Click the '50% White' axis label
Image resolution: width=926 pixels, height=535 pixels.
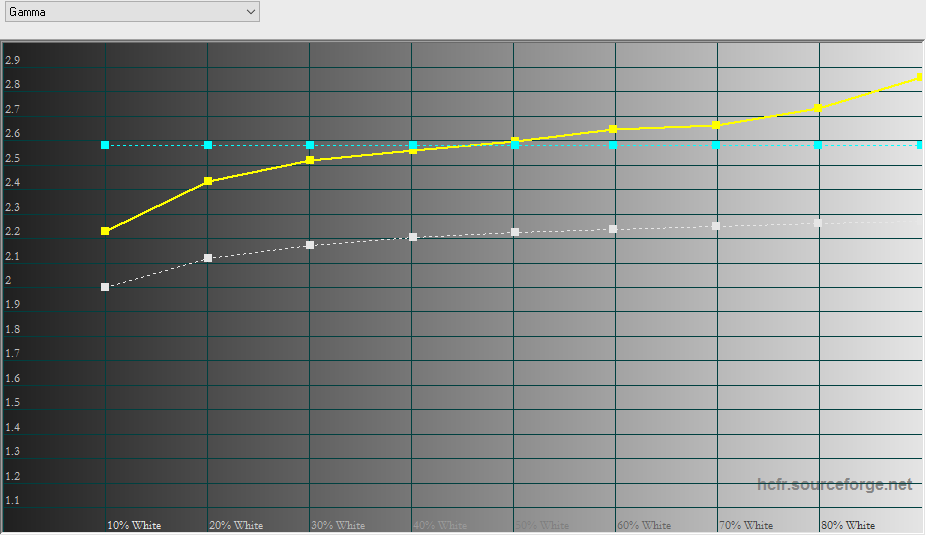[x=542, y=525]
